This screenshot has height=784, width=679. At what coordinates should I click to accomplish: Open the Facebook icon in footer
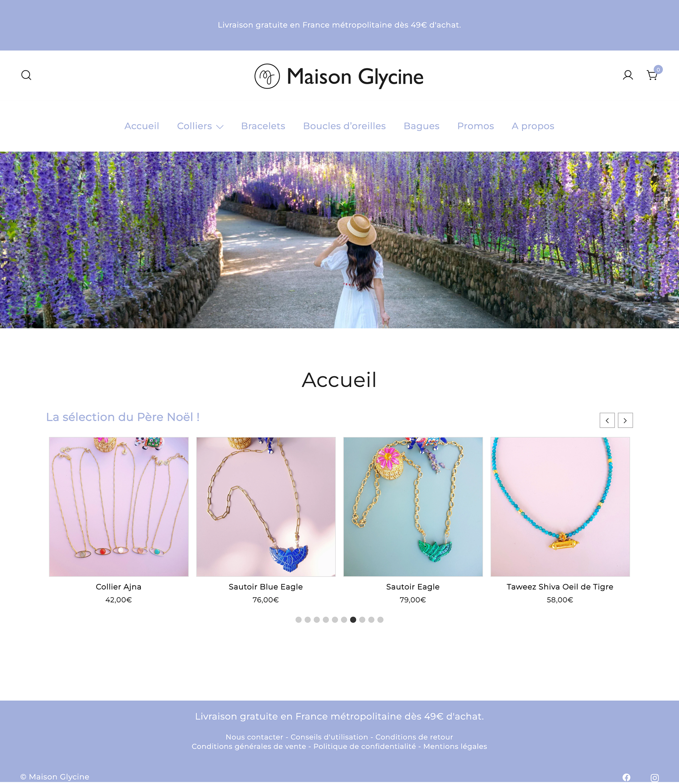(x=626, y=778)
